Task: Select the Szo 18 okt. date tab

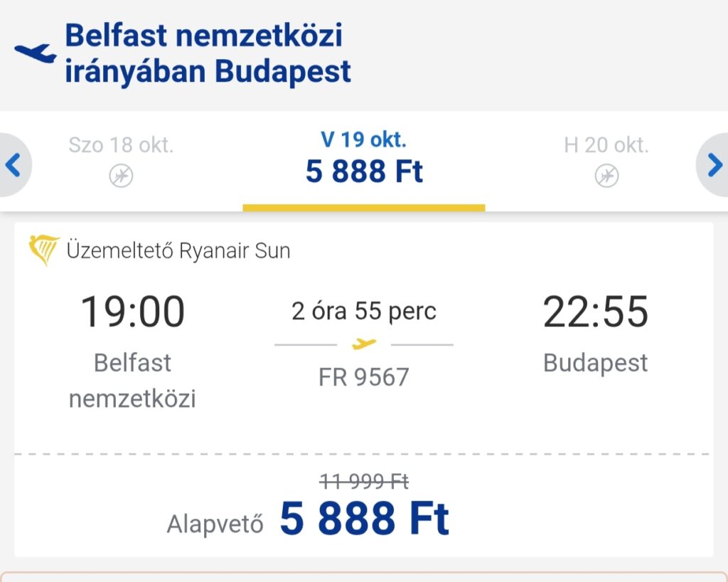Action: [x=121, y=162]
